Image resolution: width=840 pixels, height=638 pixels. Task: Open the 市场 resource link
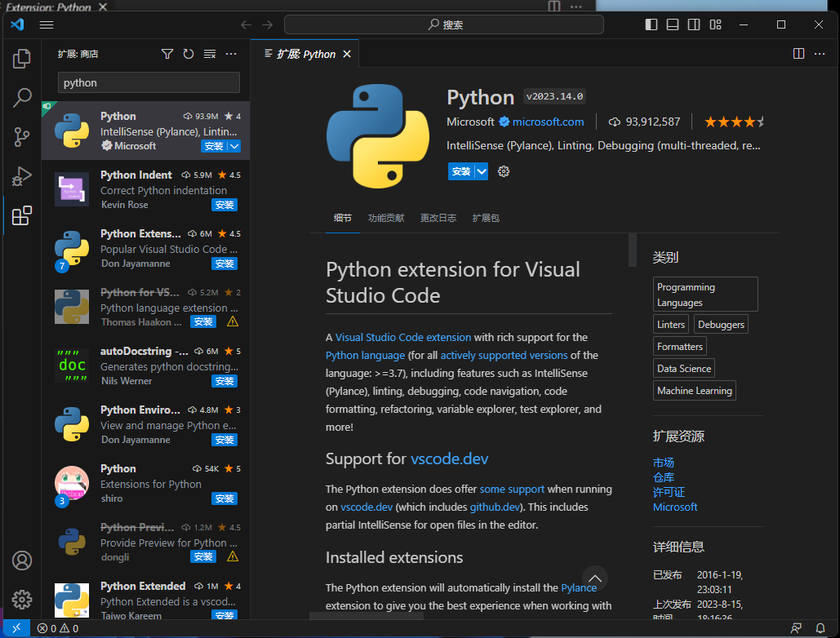tap(663, 463)
